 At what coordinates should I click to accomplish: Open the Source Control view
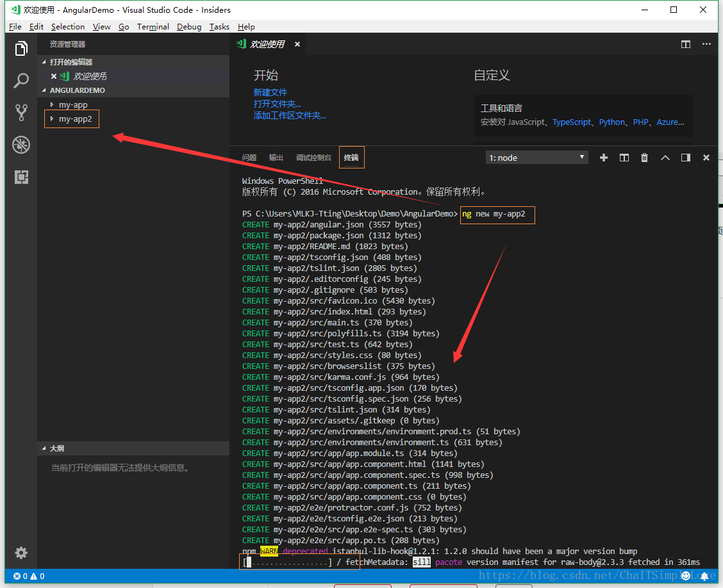[21, 113]
